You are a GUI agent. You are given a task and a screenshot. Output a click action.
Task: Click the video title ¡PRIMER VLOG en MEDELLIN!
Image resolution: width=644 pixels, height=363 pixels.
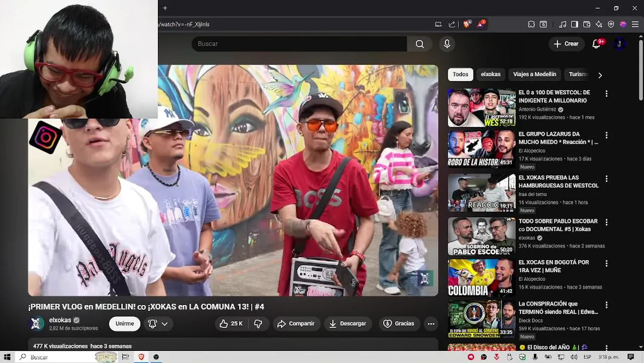146,307
